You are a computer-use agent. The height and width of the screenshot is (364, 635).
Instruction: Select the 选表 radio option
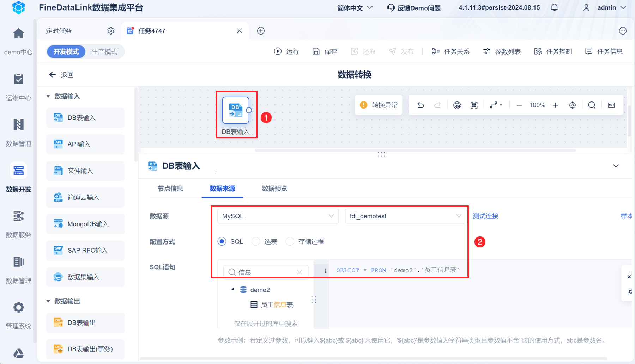point(256,241)
